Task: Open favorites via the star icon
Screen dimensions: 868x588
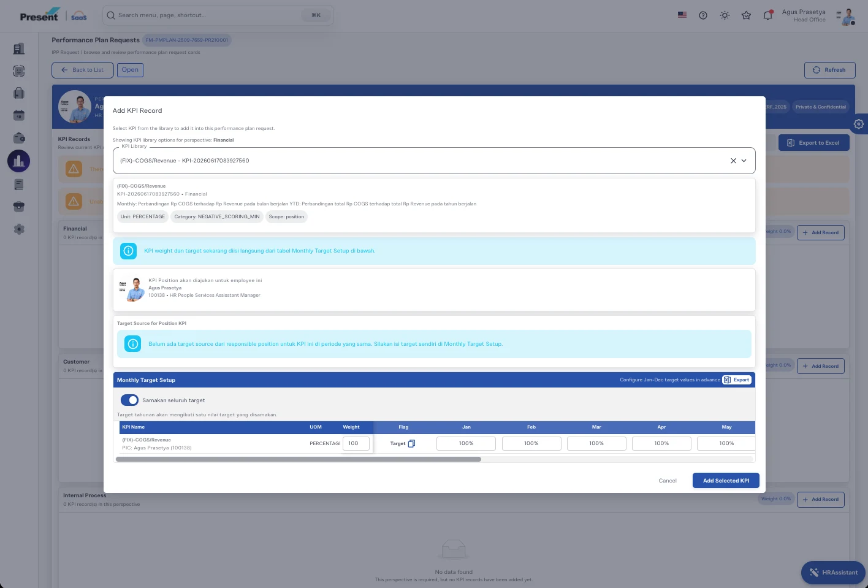Action: (746, 15)
